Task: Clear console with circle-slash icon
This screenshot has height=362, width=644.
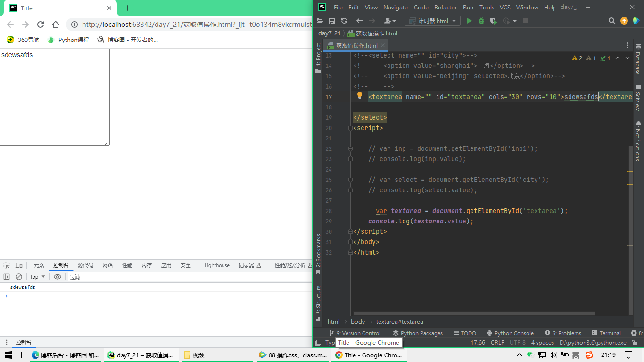Action: coord(19,277)
